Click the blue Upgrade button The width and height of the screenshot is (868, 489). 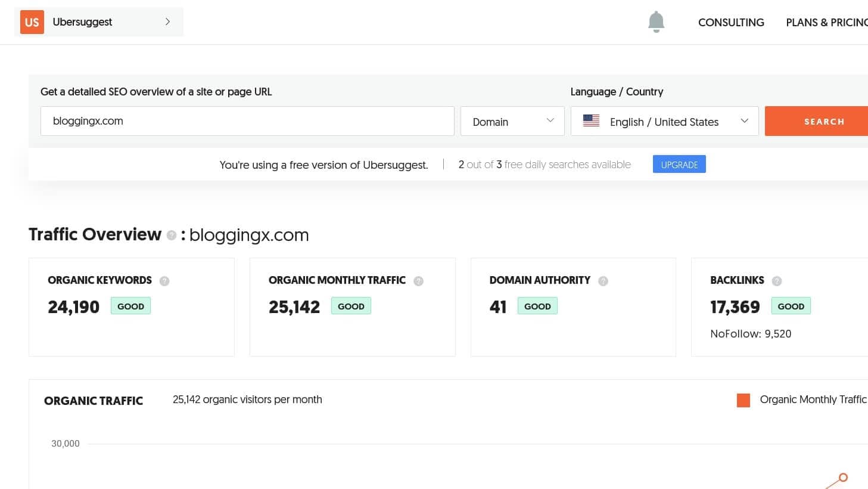[x=679, y=165]
